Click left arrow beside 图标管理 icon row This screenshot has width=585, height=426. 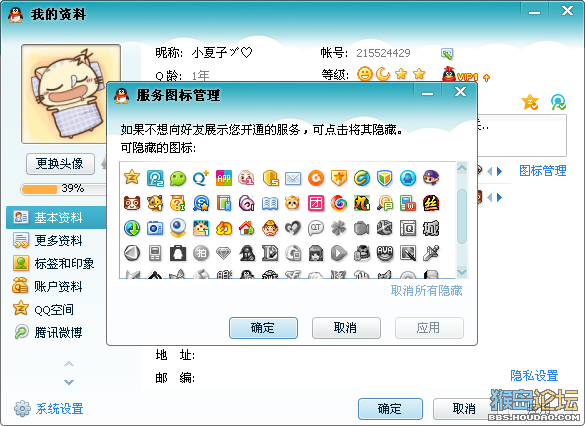pyautogui.click(x=489, y=171)
